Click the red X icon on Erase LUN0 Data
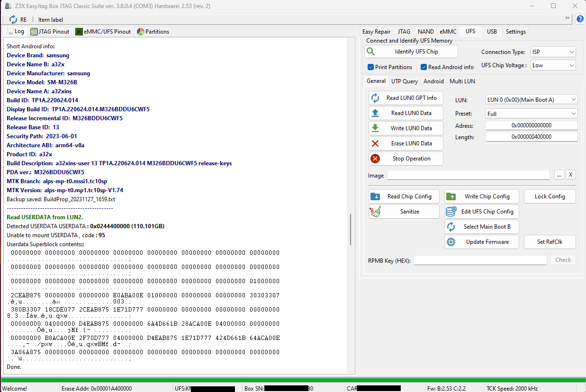This screenshot has width=586, height=392. coord(375,143)
